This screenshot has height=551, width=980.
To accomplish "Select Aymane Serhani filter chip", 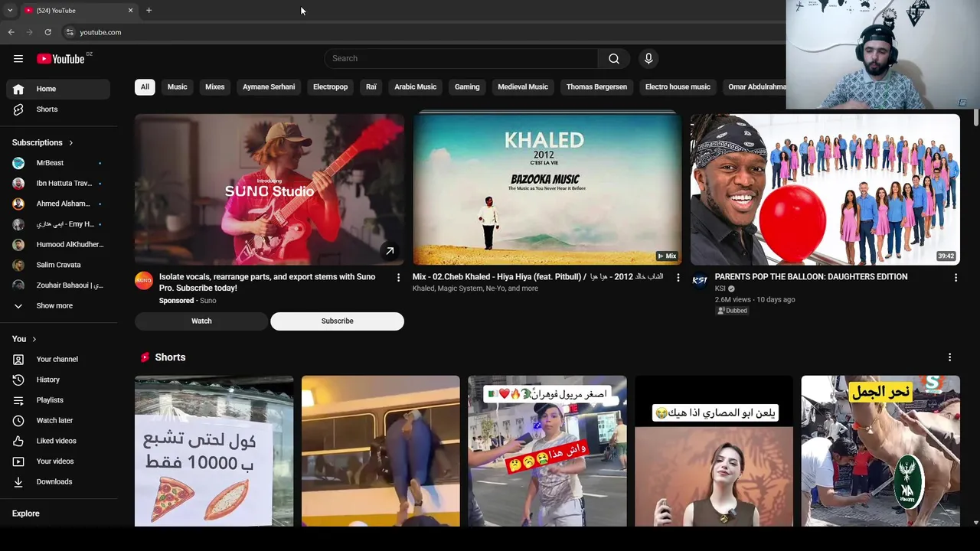I will click(269, 87).
